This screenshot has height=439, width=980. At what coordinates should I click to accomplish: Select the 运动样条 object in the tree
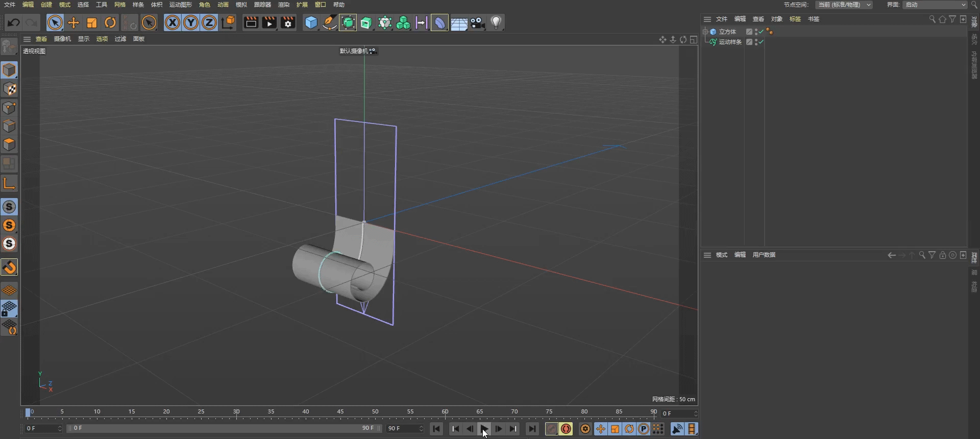point(730,42)
